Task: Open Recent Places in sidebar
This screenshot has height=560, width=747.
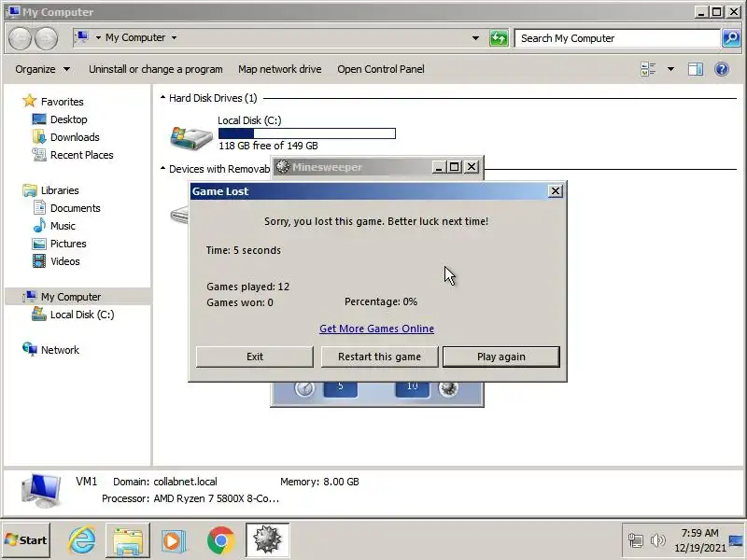Action: point(81,155)
